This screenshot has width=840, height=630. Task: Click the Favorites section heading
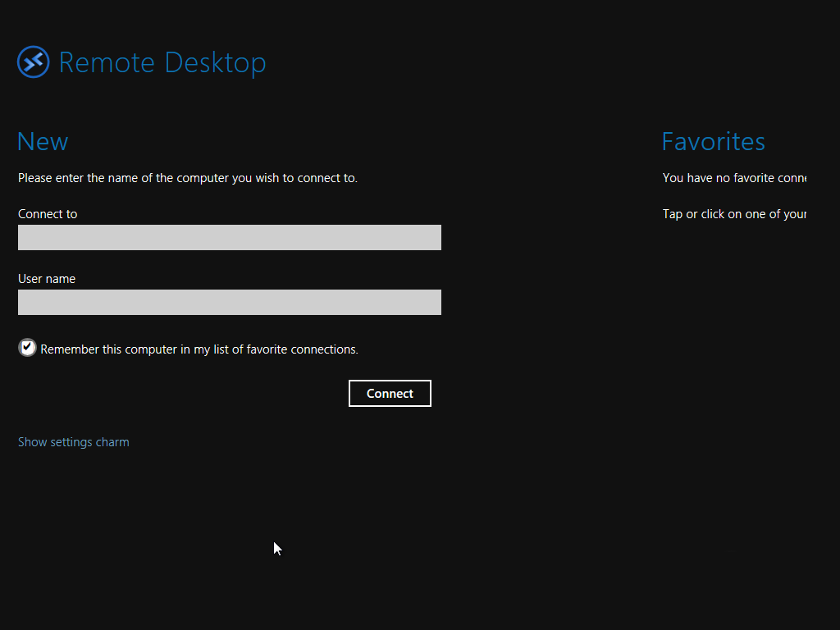coord(713,141)
